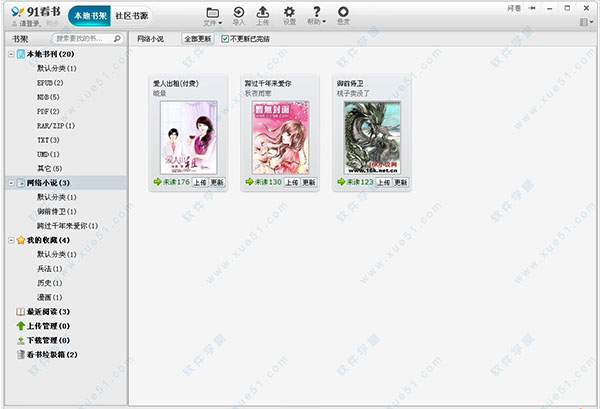Click 上传 button for 跨过千年来爱你
600x409 pixels.
tap(292, 183)
